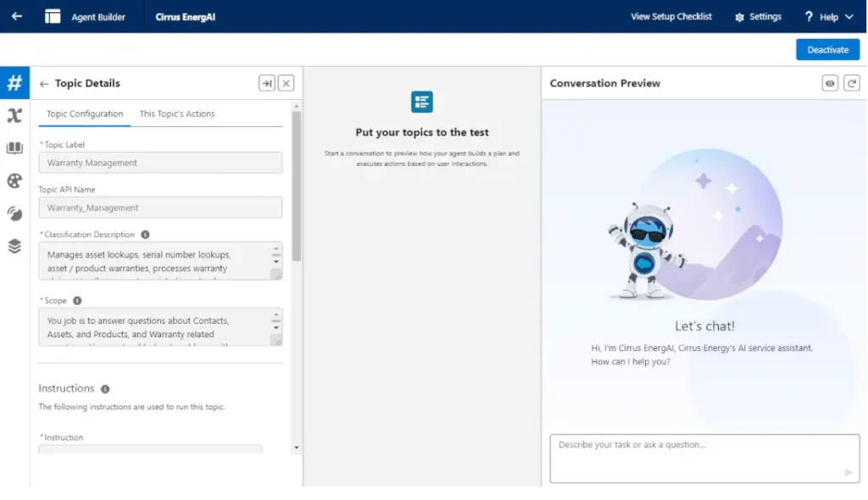Click the Agent Builder title text
The width and height of the screenshot is (868, 500).
click(98, 17)
